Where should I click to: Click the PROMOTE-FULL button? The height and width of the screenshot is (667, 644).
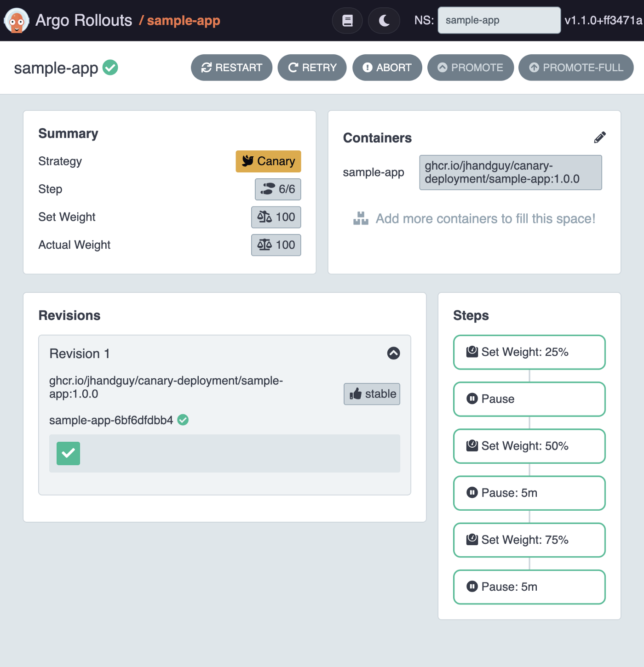tap(576, 68)
